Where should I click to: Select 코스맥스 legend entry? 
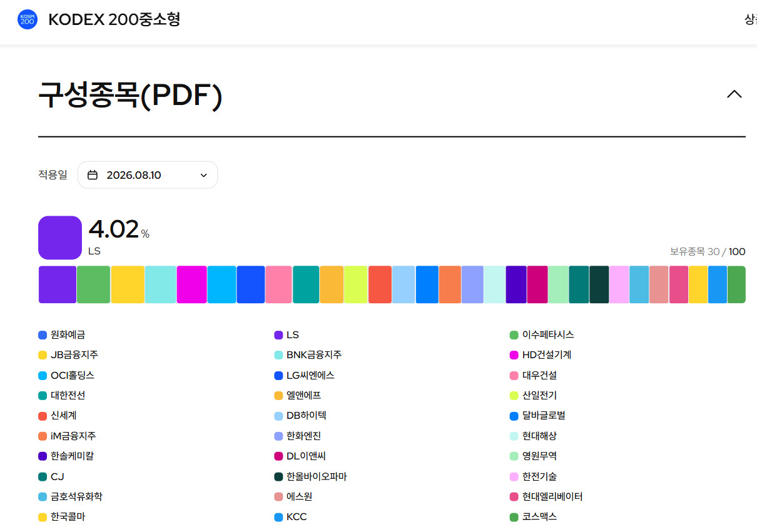(534, 517)
